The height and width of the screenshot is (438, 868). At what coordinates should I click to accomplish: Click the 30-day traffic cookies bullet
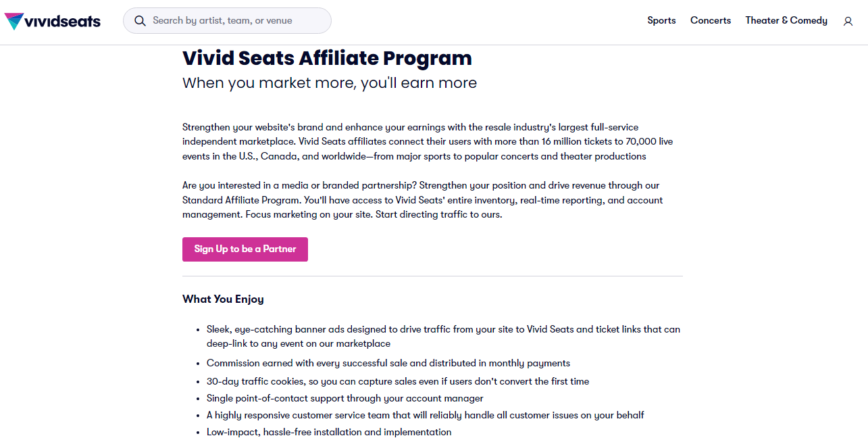(x=398, y=381)
